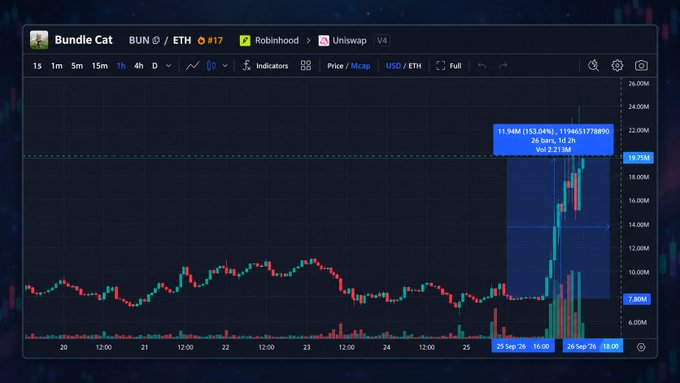Viewport: 680px width, 383px height.
Task: Set chart denomination to ETH
Action: pos(415,66)
